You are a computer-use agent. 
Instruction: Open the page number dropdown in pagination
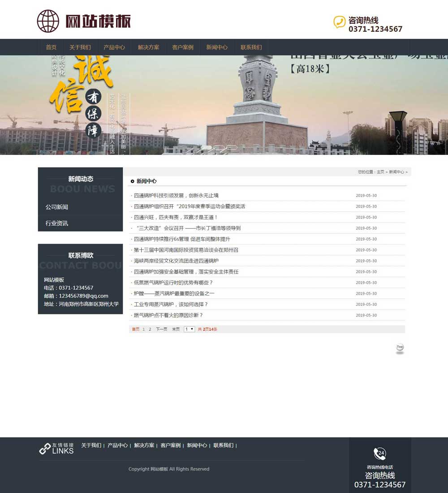[x=189, y=329]
